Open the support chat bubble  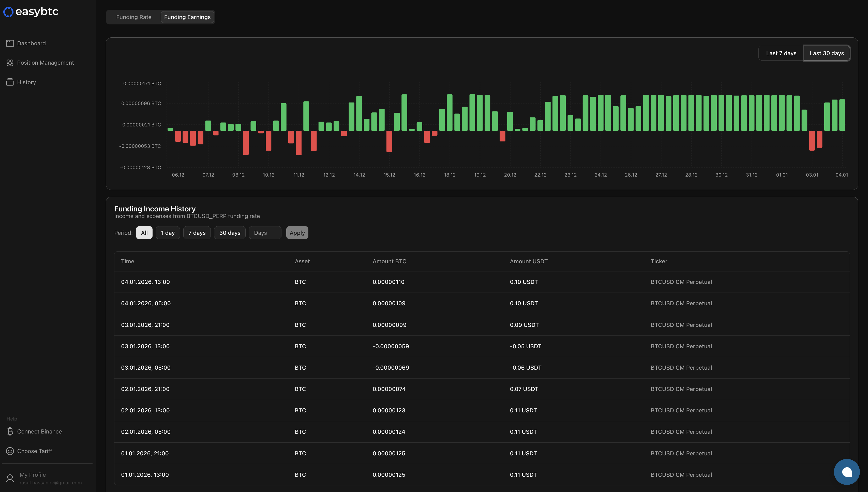point(847,472)
